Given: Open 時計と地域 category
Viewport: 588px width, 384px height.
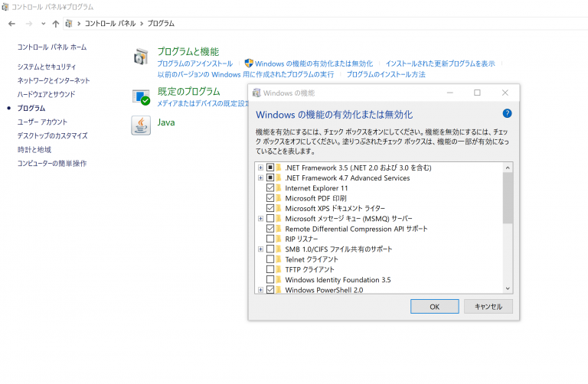Looking at the screenshot, I should (34, 149).
